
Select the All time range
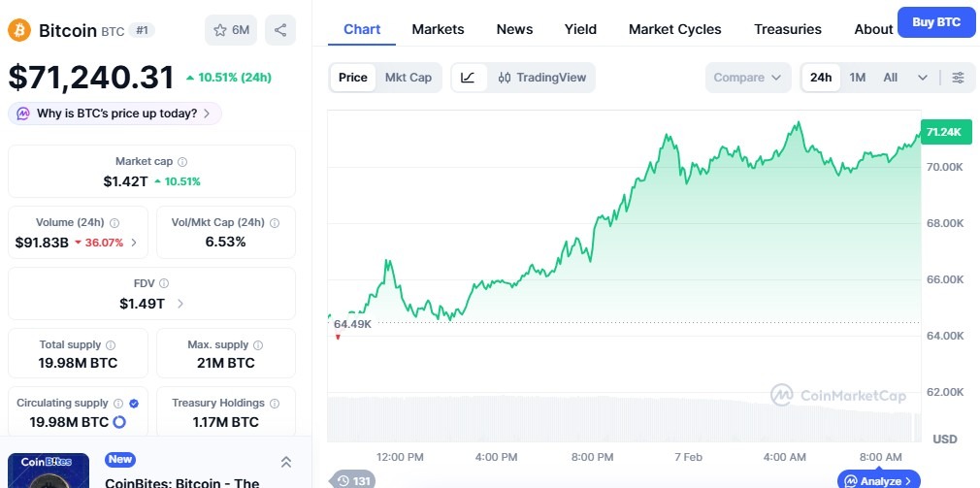point(891,78)
